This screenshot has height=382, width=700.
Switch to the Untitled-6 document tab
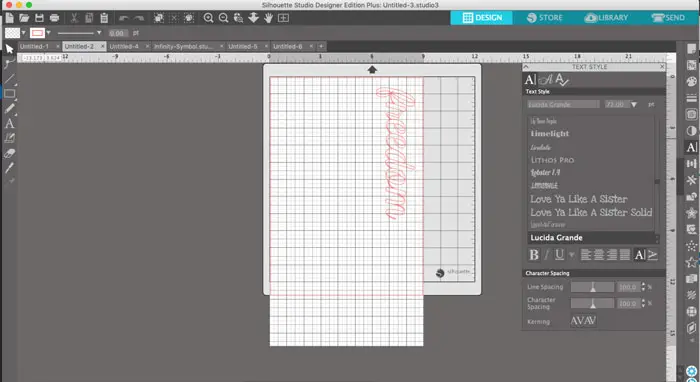tap(288, 46)
